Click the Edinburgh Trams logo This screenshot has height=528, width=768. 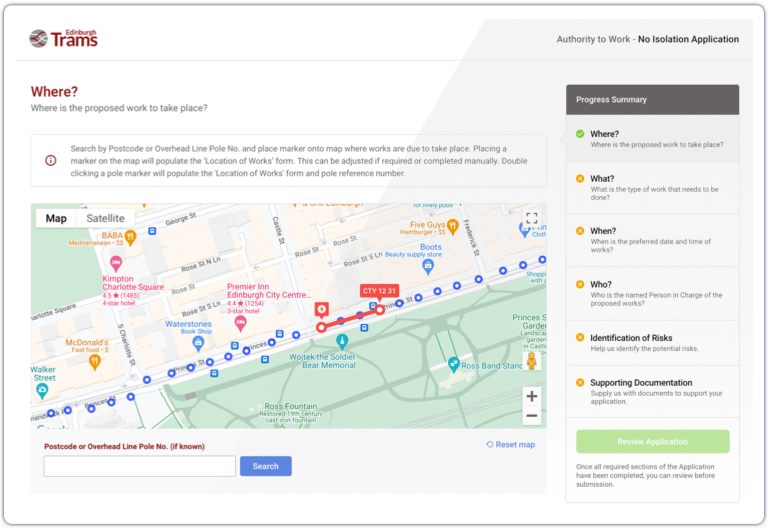[63, 38]
